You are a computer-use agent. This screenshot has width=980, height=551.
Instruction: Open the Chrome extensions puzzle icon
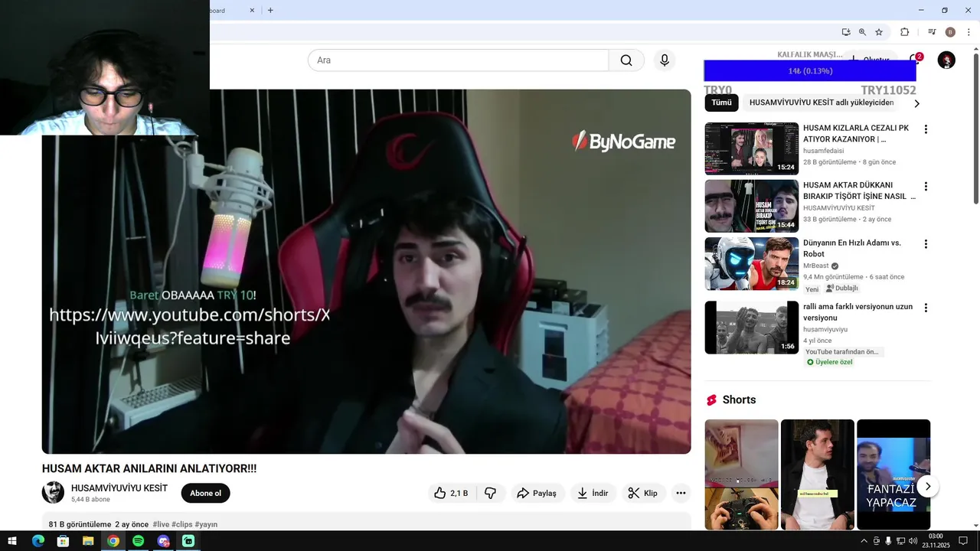904,32
